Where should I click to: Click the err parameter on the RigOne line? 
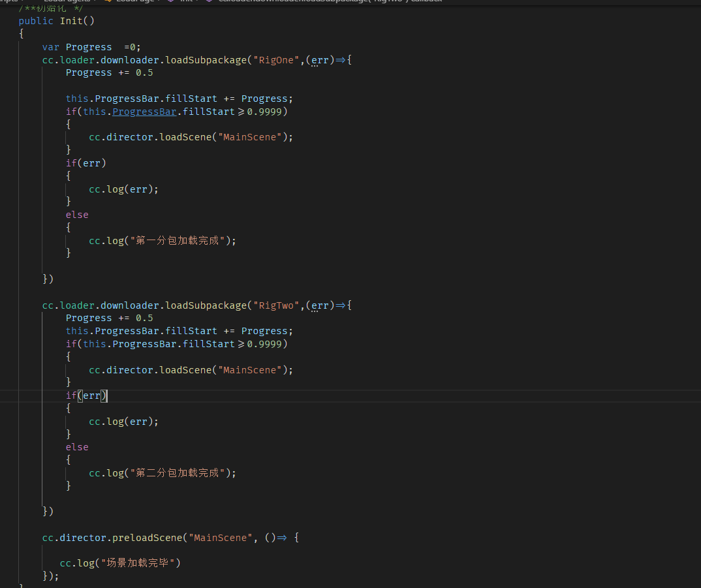click(320, 60)
